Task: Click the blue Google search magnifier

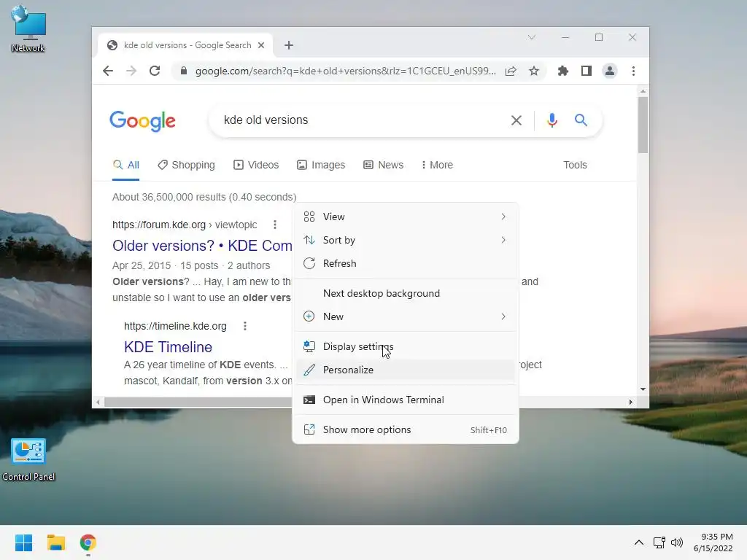Action: pyautogui.click(x=581, y=120)
